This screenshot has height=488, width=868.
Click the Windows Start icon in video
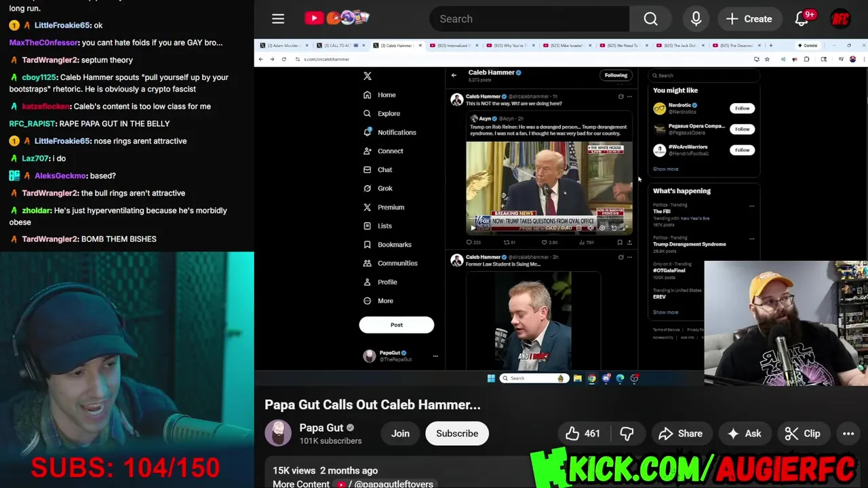coord(491,378)
